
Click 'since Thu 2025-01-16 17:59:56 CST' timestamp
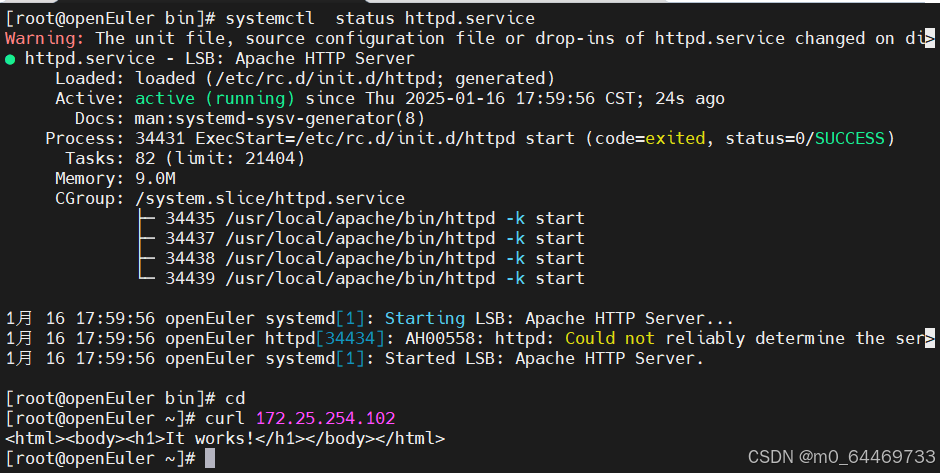click(x=470, y=98)
